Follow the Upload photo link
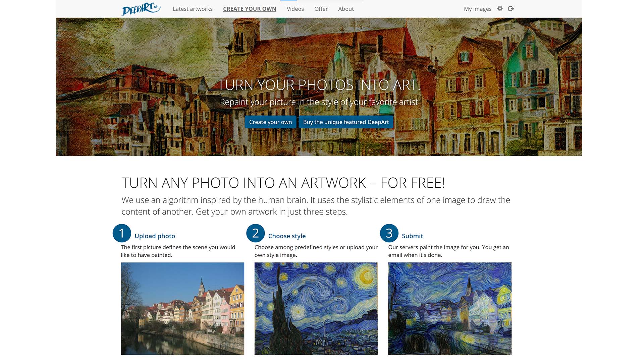Image resolution: width=644 pixels, height=362 pixels. pos(155,236)
